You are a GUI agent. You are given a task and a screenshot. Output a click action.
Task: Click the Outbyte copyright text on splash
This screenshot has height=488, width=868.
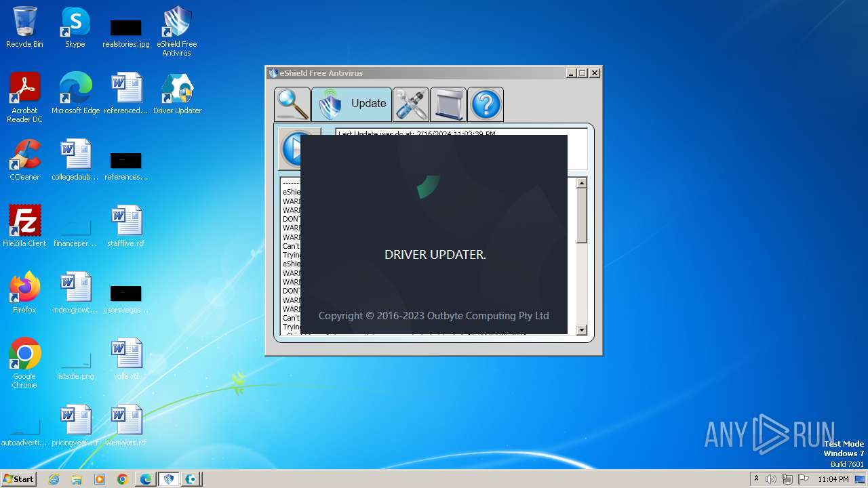pos(434,316)
